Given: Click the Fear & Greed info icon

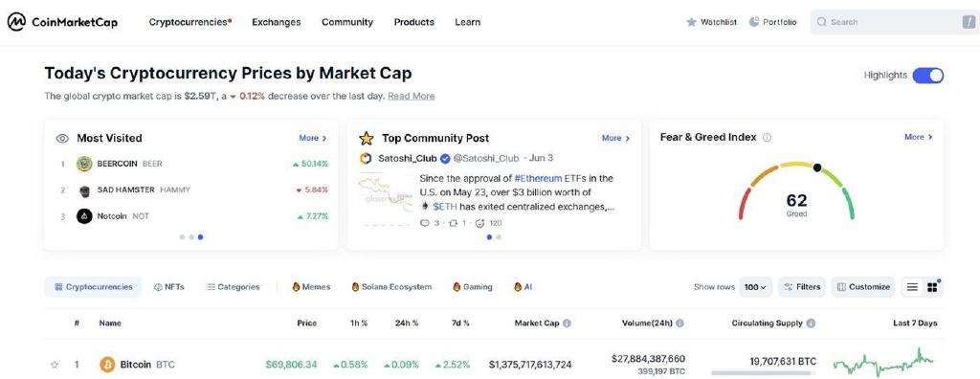Looking at the screenshot, I should 767,138.
